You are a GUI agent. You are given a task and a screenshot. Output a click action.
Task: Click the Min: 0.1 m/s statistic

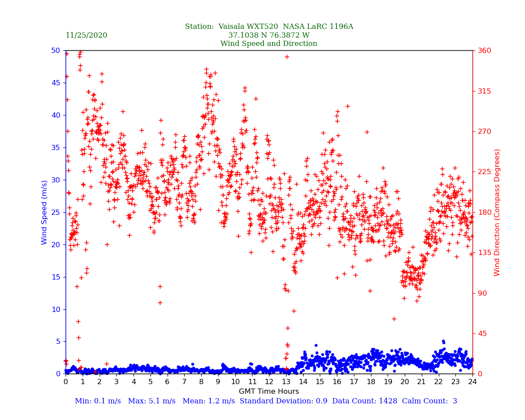(x=98, y=401)
